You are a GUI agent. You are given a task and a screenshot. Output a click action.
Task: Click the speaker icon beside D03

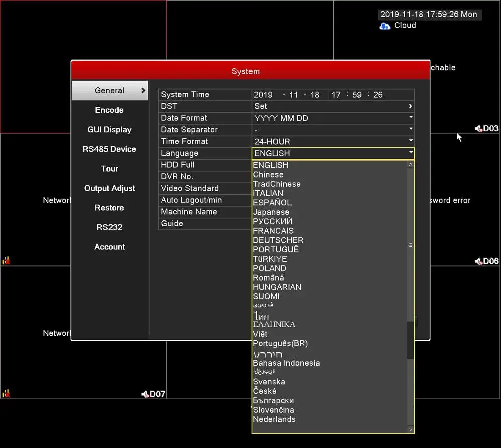(478, 128)
